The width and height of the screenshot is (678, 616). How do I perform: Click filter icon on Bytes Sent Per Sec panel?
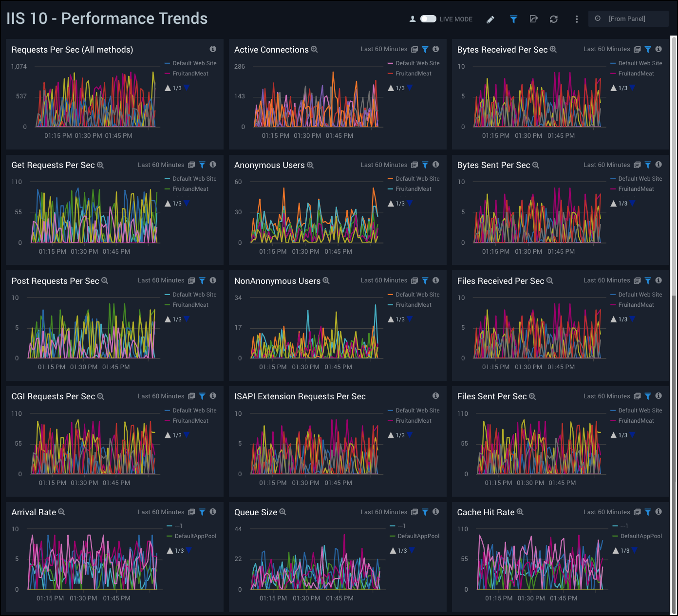[648, 165]
